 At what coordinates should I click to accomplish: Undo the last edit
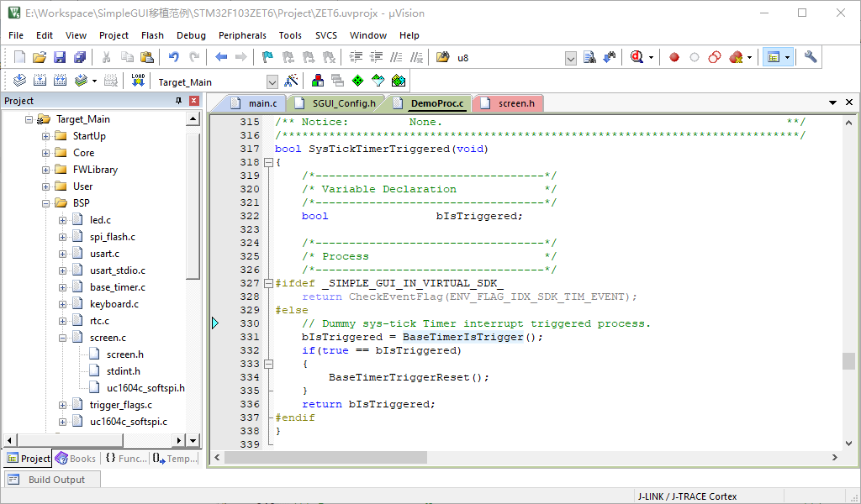click(x=173, y=57)
